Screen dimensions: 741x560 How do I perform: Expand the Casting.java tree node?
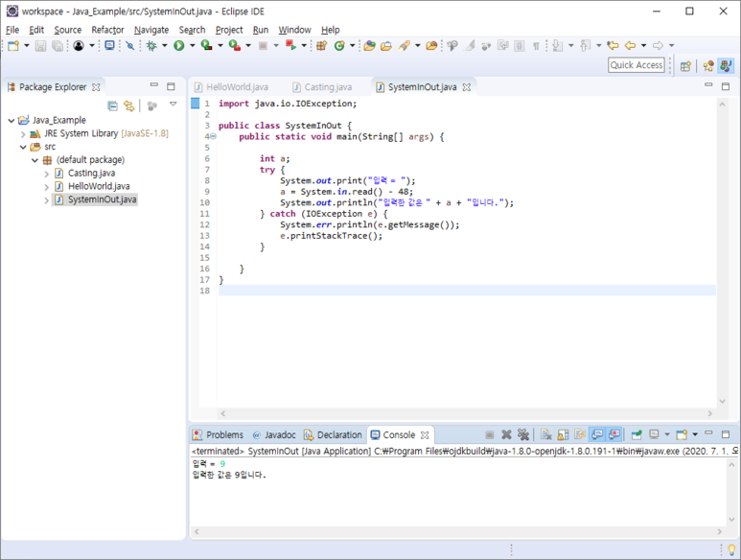click(x=46, y=174)
